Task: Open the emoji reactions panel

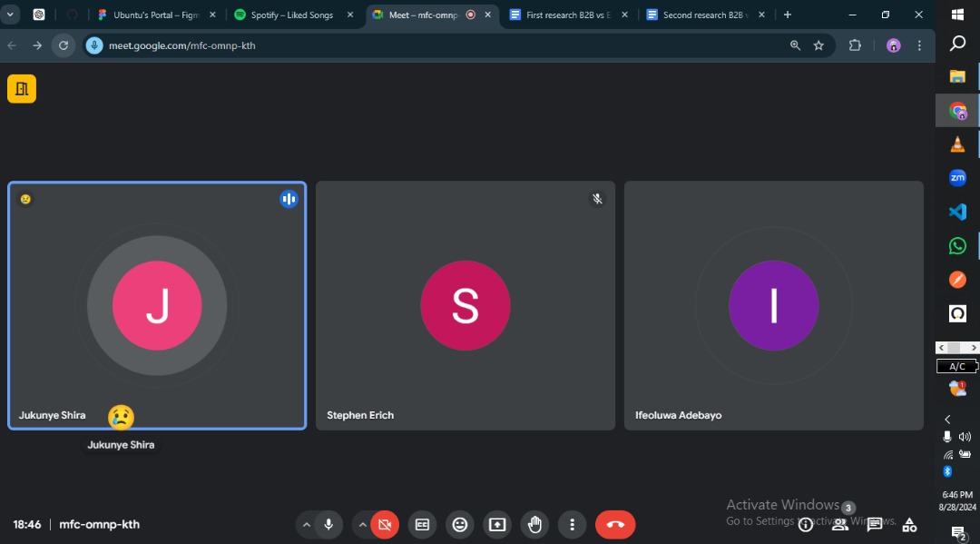Action: coord(459,524)
